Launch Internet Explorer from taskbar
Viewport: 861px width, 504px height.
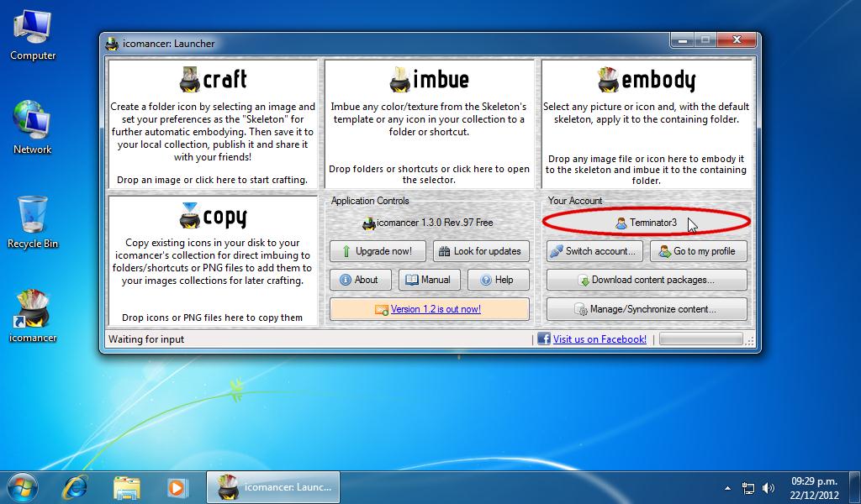pyautogui.click(x=75, y=487)
